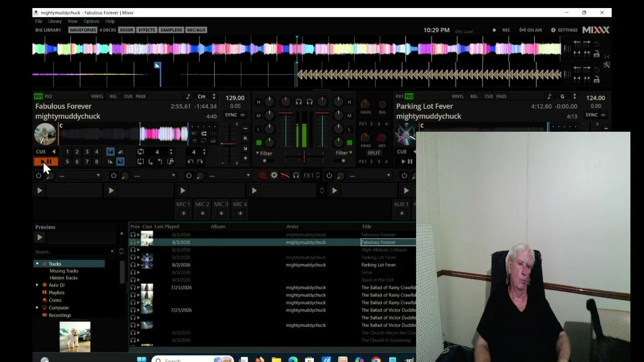The width and height of the screenshot is (644, 362).
Task: Add input to AUX 1
Action: pos(401,213)
